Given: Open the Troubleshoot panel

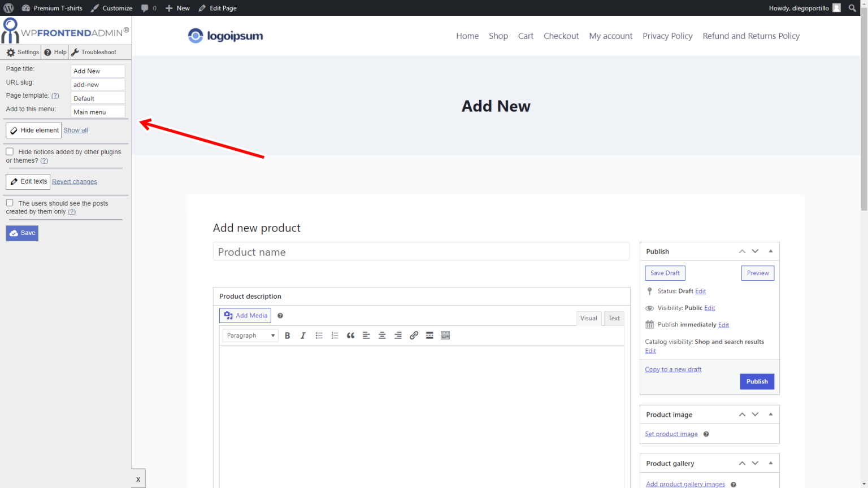Looking at the screenshot, I should point(94,52).
